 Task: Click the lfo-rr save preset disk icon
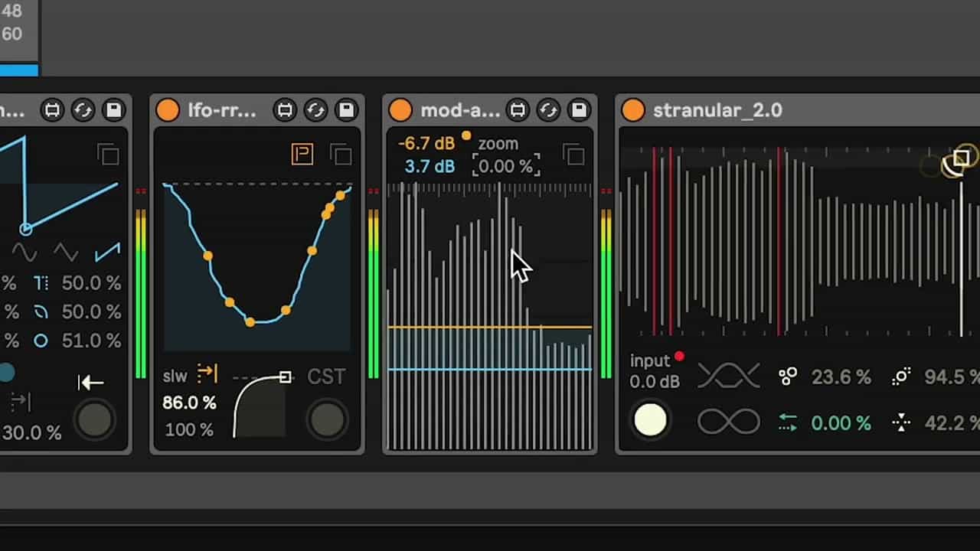click(x=346, y=110)
